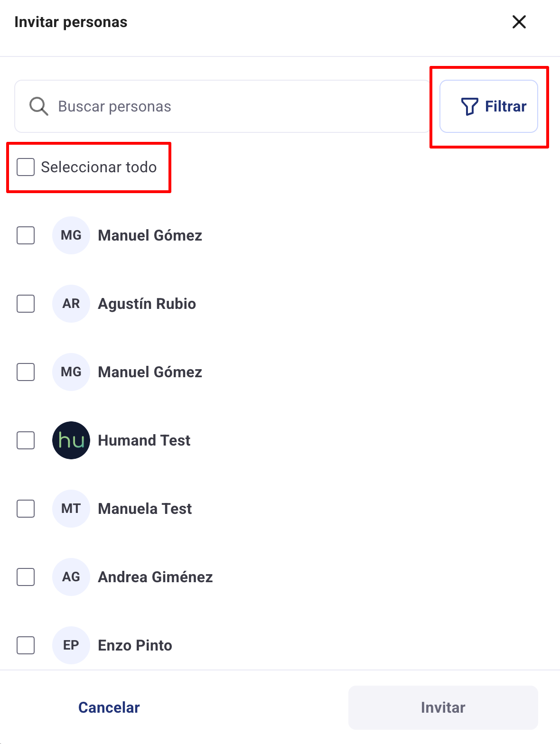Toggle the checkbox for Enzo Pinto
560x744 pixels.
click(26, 645)
